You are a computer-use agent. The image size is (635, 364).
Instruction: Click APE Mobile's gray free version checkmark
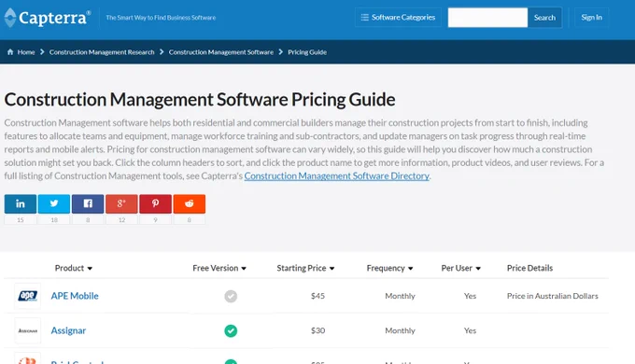coord(231,297)
